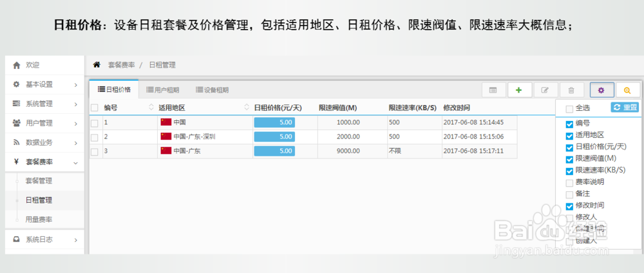Uncheck 适用地区 column checkbox
The width and height of the screenshot is (644, 273).
pyautogui.click(x=569, y=136)
